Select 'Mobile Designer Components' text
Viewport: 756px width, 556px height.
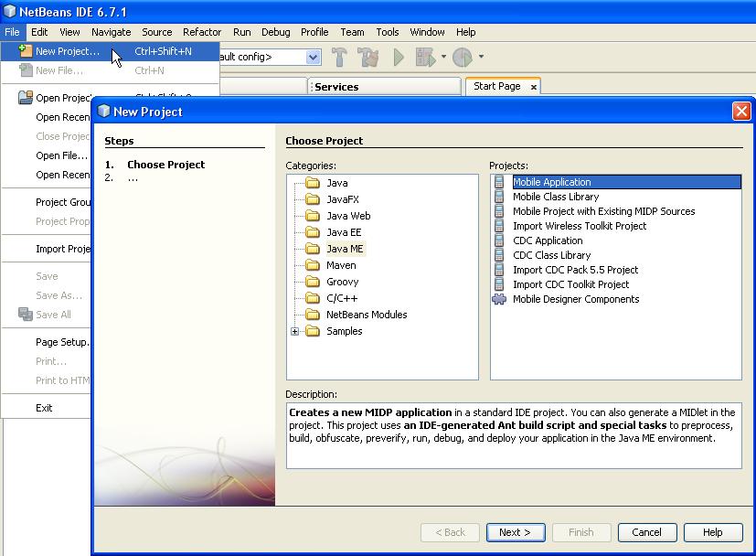click(576, 299)
